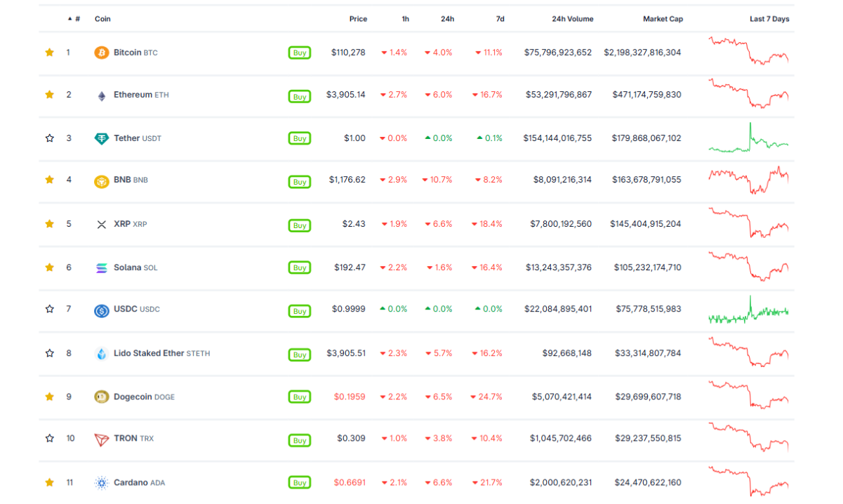Unfavorite Bitcoin using its star
The height and width of the screenshot is (504, 843).
50,53
